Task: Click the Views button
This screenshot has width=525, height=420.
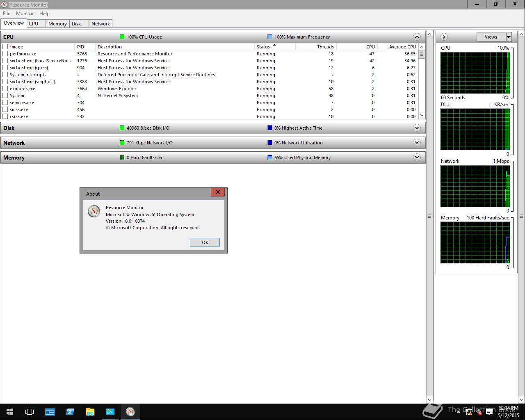Action: (491, 37)
